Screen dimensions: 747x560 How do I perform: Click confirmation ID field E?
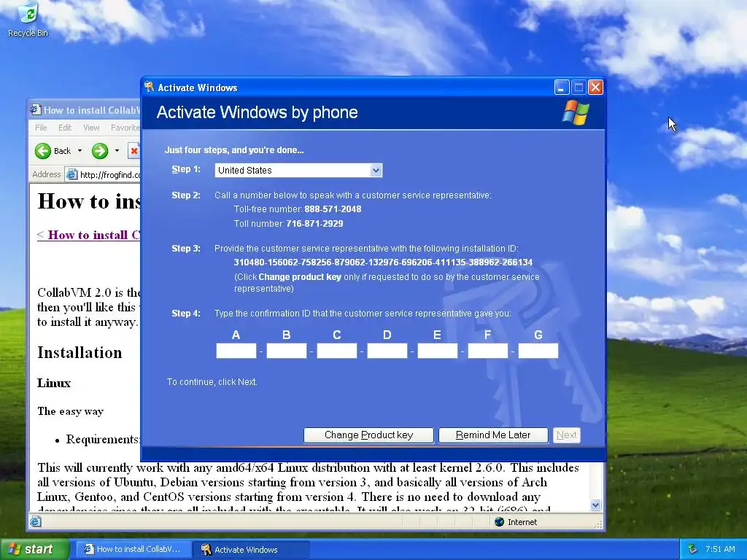438,351
